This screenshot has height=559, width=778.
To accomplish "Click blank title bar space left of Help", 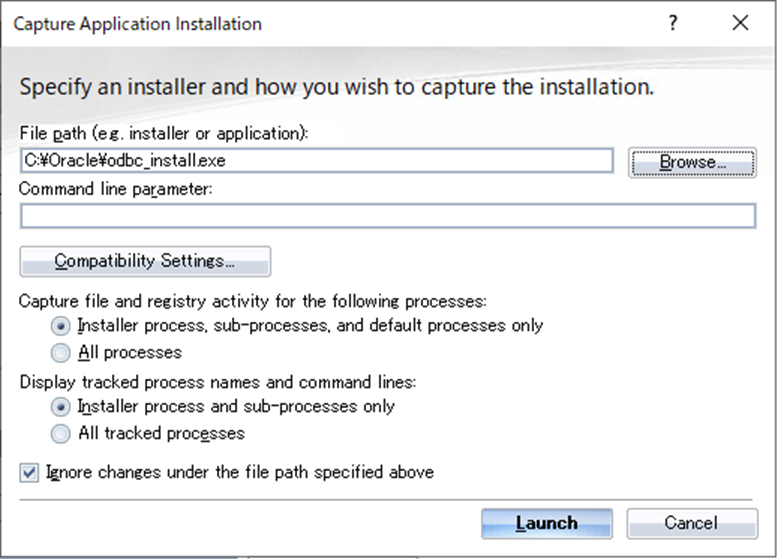I will coord(450,23).
